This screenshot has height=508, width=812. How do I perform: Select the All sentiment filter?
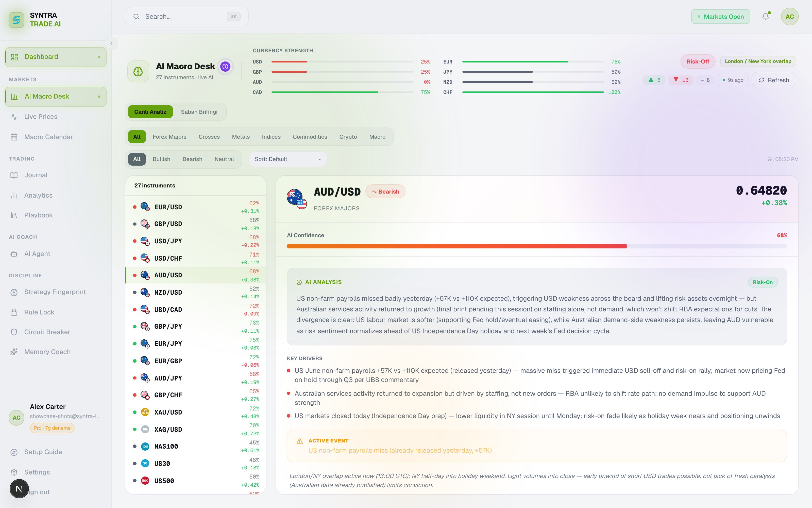137,159
